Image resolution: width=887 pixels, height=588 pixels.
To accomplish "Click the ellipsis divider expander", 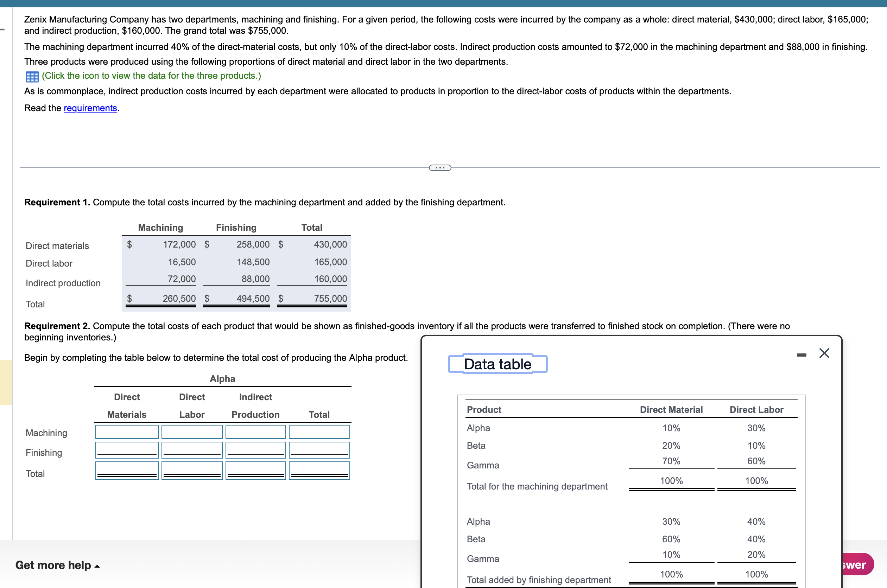I will pyautogui.click(x=440, y=168).
